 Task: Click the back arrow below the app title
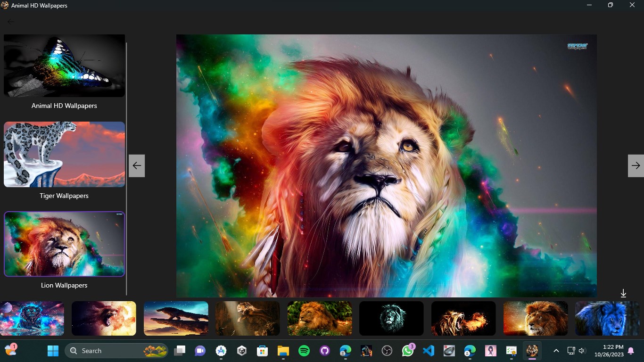click(x=11, y=21)
